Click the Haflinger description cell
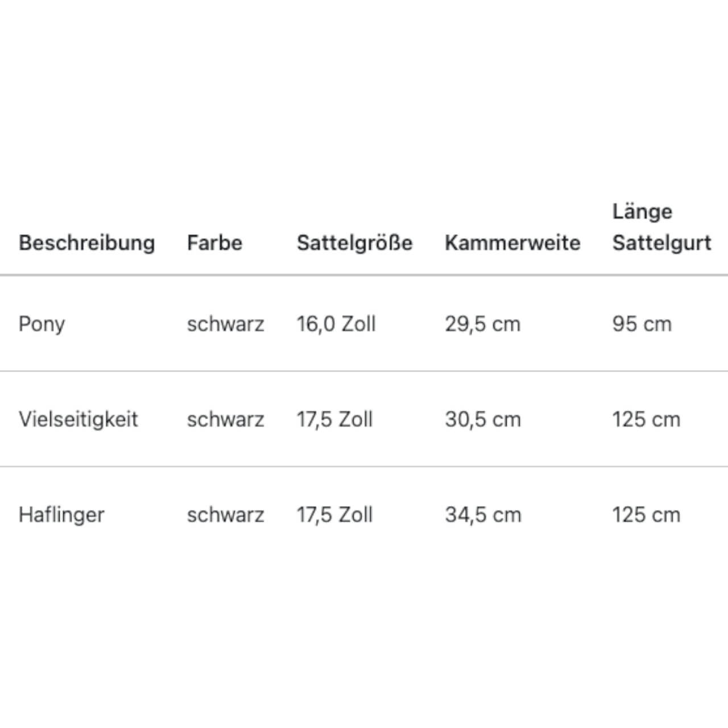 coord(61,515)
